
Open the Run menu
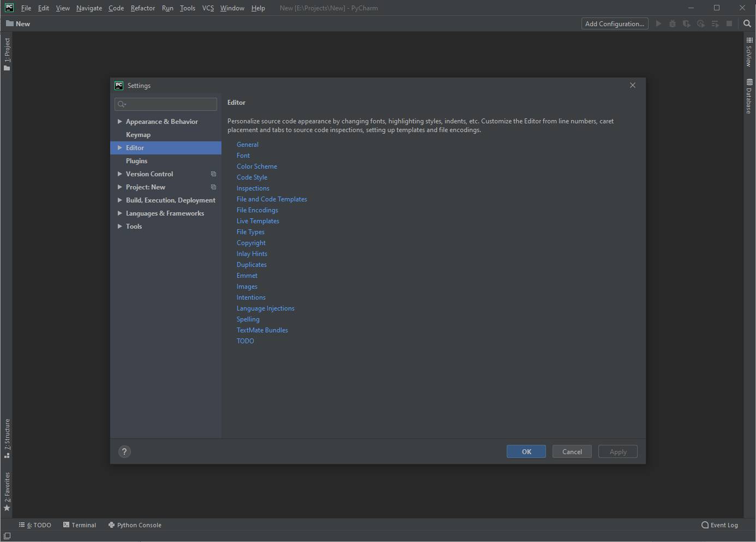[167, 8]
